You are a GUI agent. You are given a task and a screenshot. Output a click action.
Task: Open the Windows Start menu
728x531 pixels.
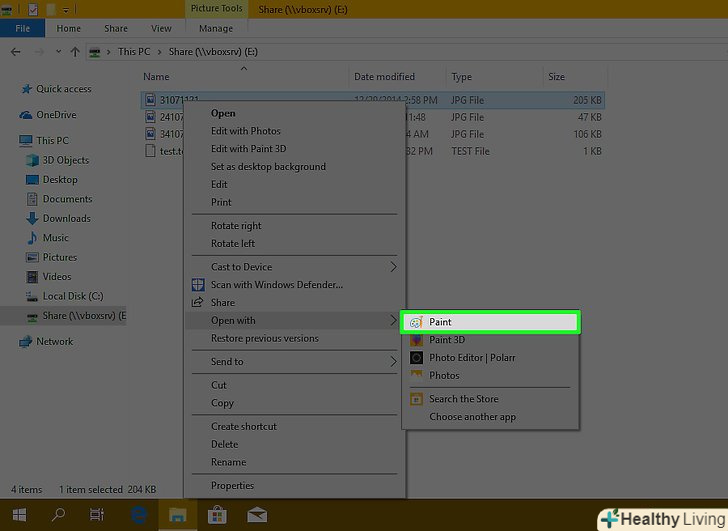tap(18, 515)
